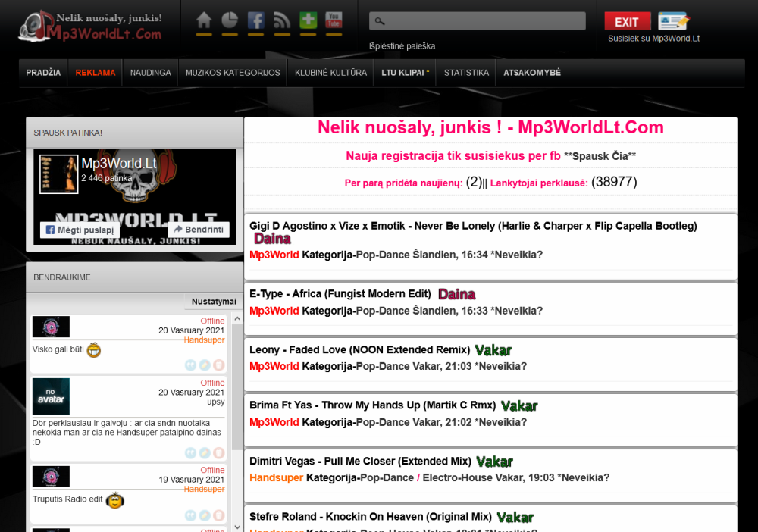Open the Facebook icon in the header
758x532 pixels.
point(255,20)
